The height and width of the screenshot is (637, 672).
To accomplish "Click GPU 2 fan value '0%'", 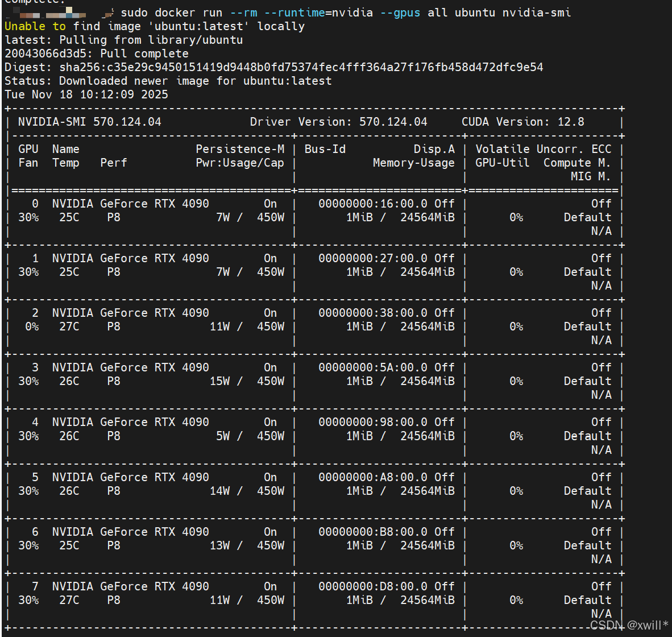I will 32,326.
